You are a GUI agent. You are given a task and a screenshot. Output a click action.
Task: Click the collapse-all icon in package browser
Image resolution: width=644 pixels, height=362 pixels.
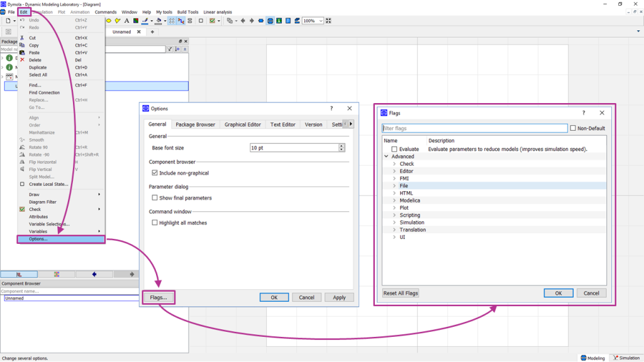click(x=185, y=49)
